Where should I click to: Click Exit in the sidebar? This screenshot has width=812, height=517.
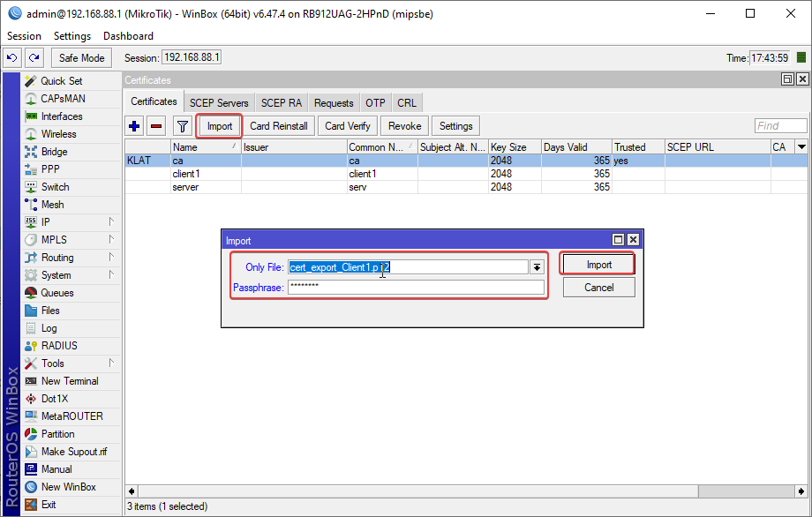pyautogui.click(x=71, y=505)
